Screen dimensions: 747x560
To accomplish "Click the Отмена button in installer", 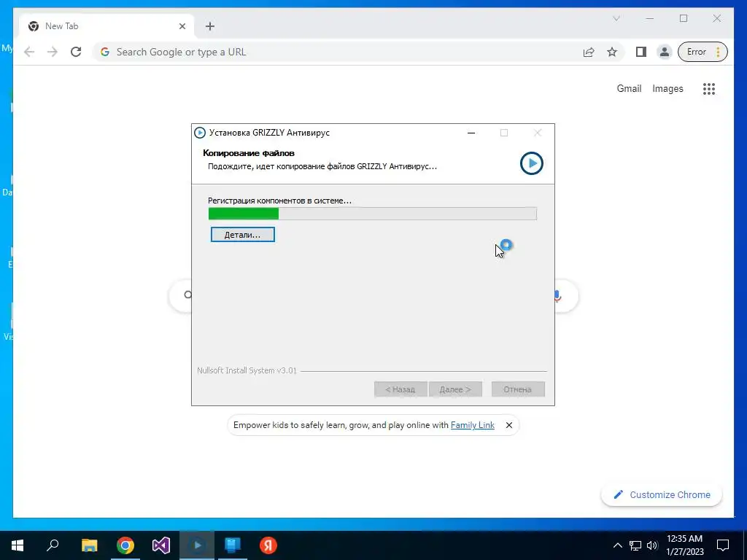I will tap(518, 389).
